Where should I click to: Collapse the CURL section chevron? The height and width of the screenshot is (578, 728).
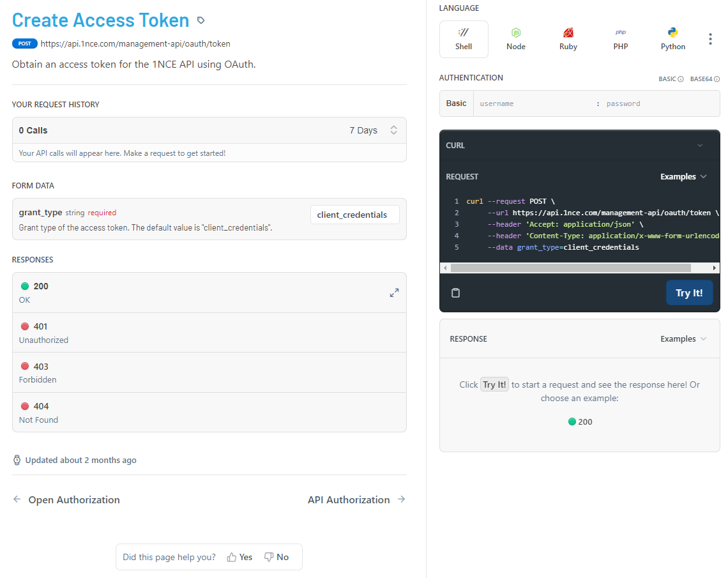pos(700,146)
